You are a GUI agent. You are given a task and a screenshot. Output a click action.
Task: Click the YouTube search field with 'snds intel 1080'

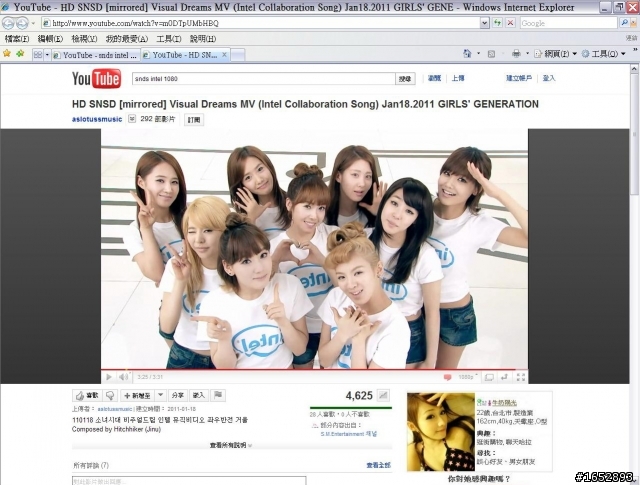[x=263, y=79]
